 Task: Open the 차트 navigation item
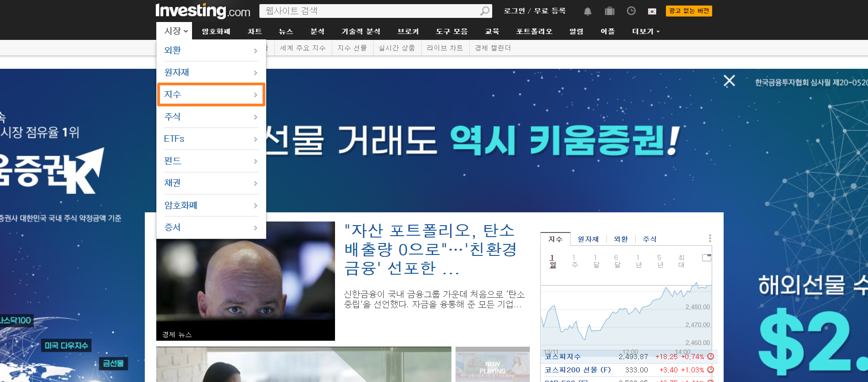pos(255,31)
